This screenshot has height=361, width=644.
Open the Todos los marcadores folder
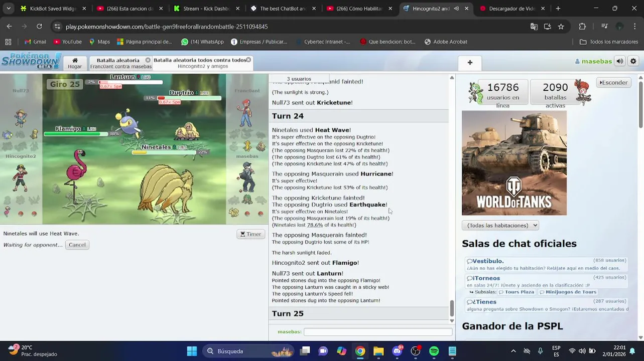[x=609, y=42]
